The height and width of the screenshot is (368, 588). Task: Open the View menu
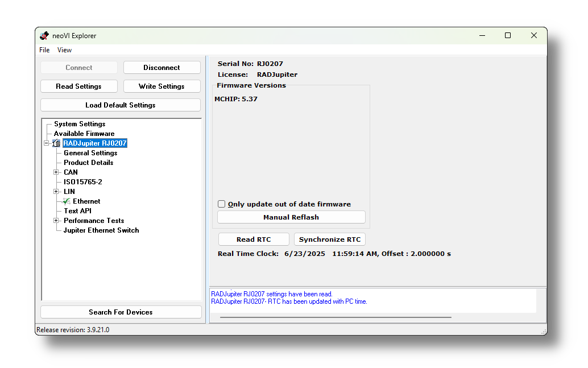click(64, 50)
